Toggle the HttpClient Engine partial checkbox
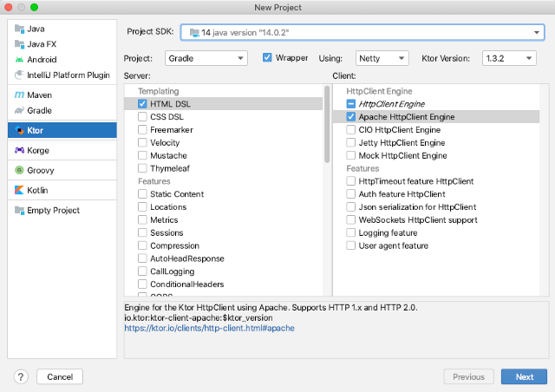555x392 pixels. (350, 104)
